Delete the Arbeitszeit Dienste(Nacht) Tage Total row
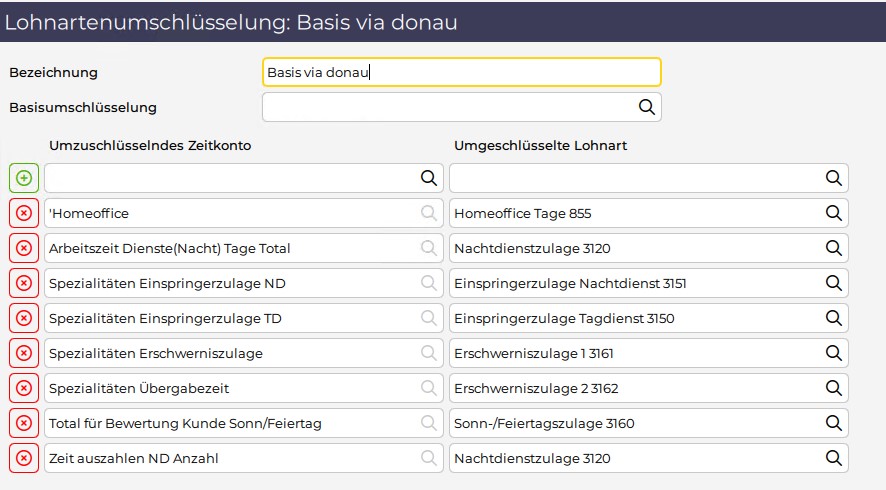The height and width of the screenshot is (490, 886). (24, 248)
